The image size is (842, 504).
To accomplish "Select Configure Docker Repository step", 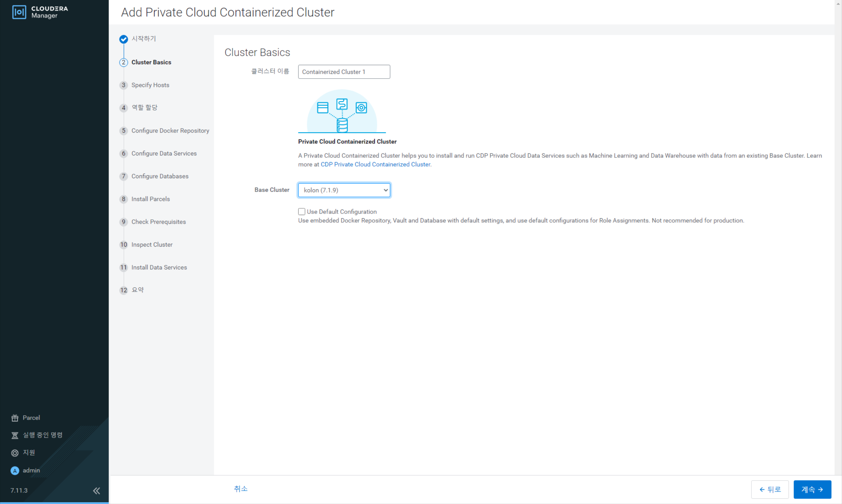I will (x=170, y=131).
